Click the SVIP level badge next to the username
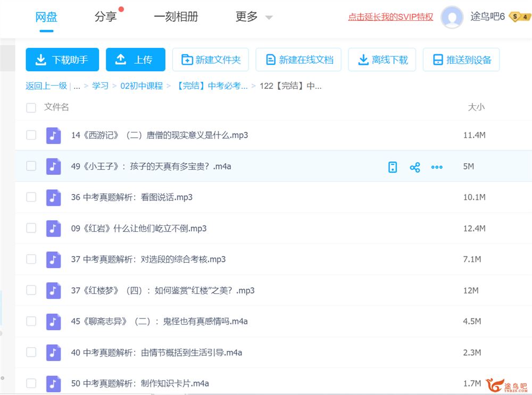 [519, 17]
